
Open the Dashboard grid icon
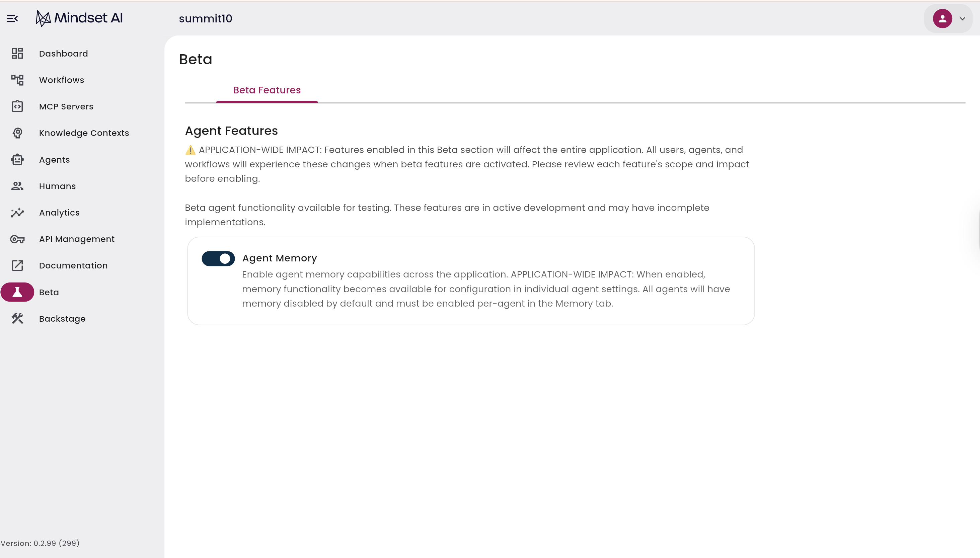[x=17, y=53]
